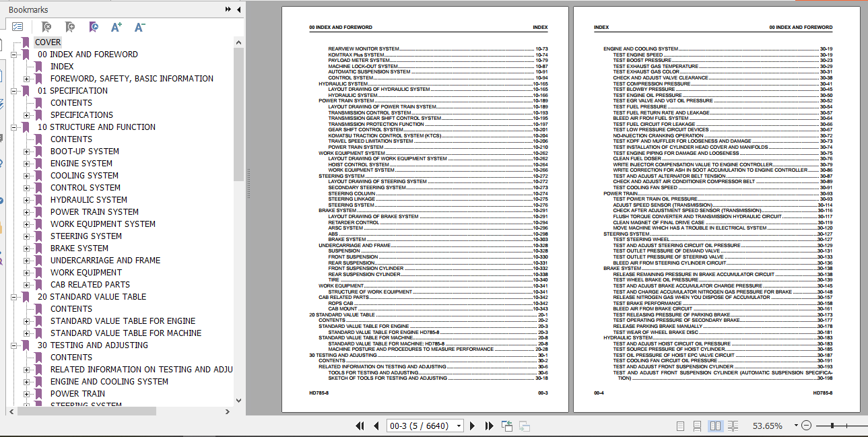Click the go to previous view icon

point(507,426)
